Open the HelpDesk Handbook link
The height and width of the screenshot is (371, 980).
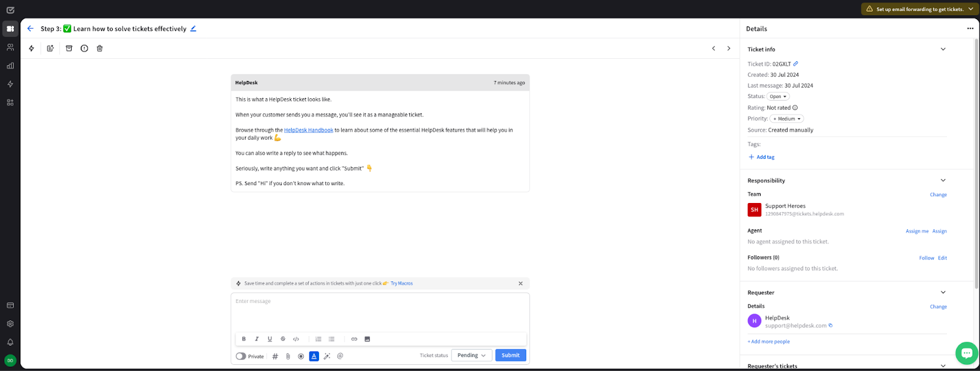(308, 130)
